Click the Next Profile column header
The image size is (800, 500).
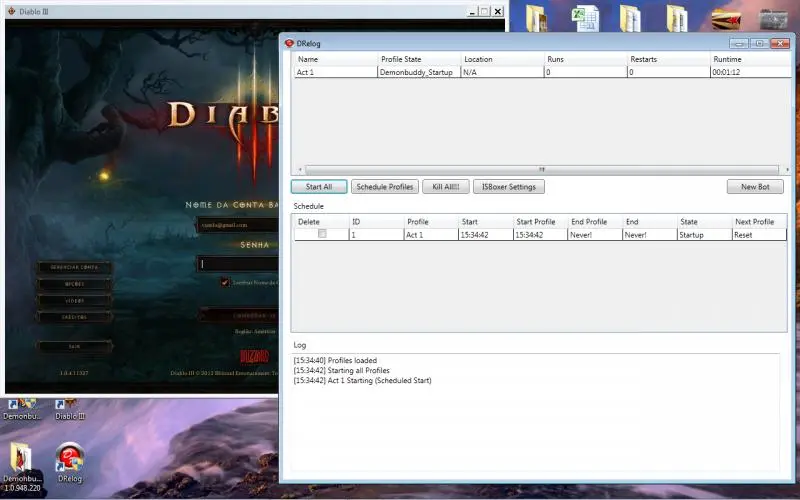coord(759,222)
